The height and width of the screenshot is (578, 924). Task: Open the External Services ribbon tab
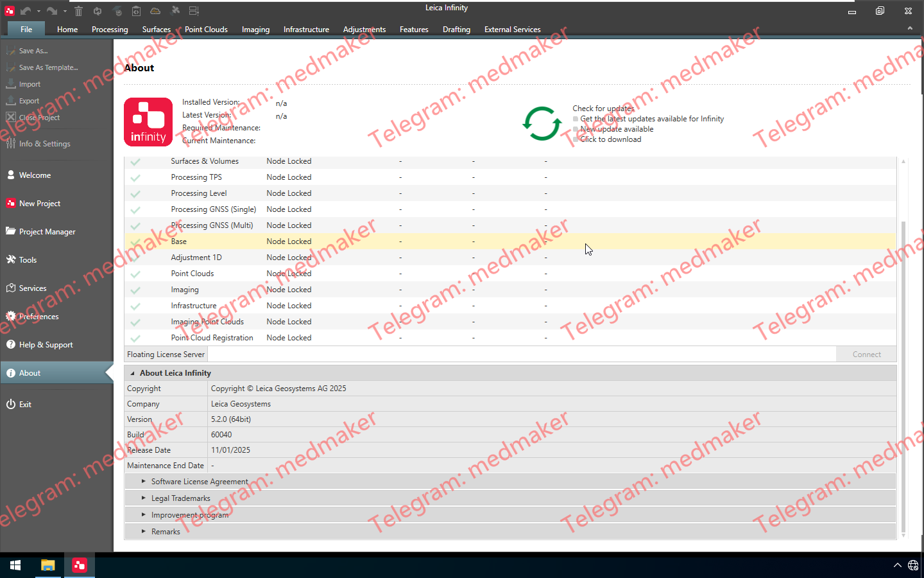[512, 30]
